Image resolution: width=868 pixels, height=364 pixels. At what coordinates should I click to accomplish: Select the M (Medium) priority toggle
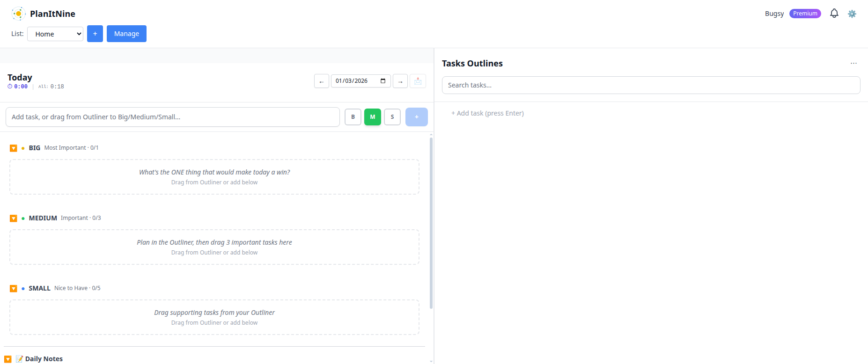373,117
